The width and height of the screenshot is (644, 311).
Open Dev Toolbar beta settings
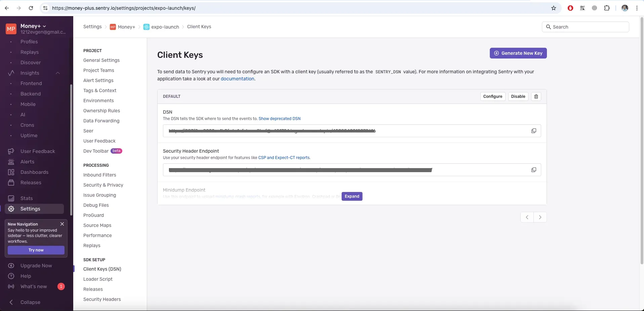[102, 151]
